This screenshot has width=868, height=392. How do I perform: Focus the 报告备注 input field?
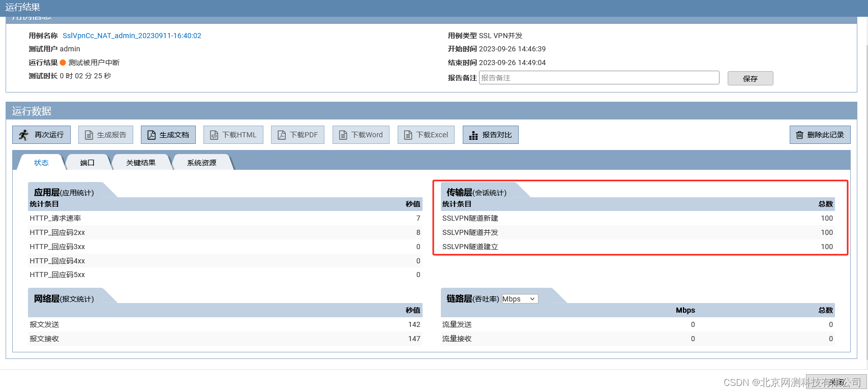point(599,78)
